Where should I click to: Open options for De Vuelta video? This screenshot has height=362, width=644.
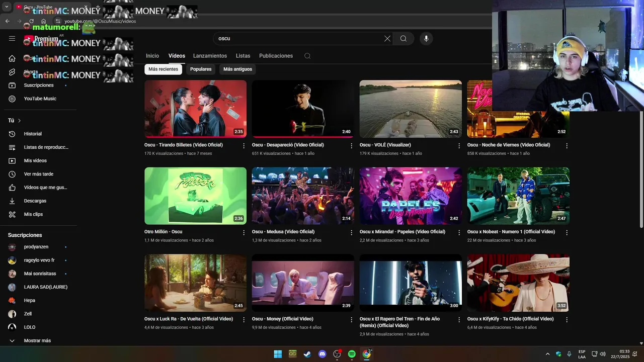click(x=244, y=320)
